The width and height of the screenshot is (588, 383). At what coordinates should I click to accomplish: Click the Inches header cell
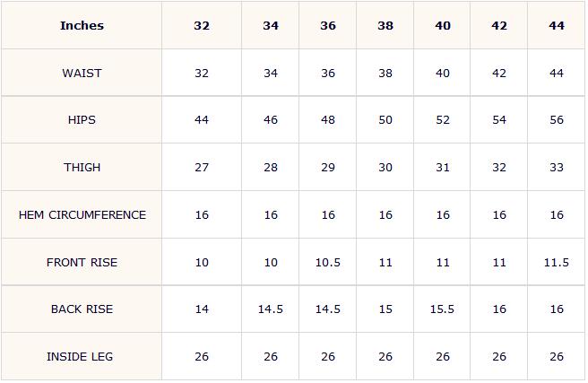[82, 25]
